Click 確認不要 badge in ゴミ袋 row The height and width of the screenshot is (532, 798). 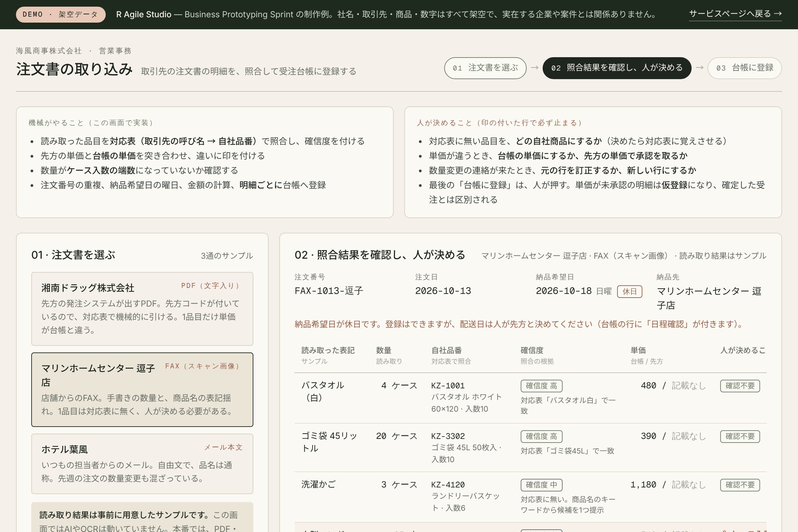click(x=740, y=436)
